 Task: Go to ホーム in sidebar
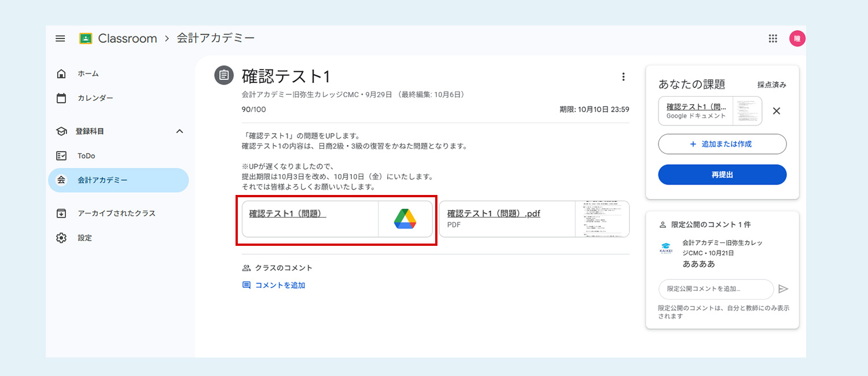pos(88,74)
